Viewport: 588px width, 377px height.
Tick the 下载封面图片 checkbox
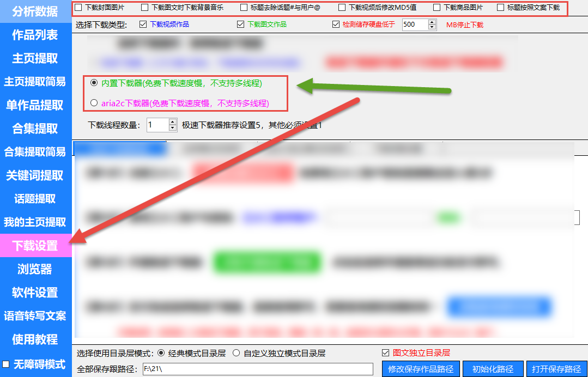78,8
